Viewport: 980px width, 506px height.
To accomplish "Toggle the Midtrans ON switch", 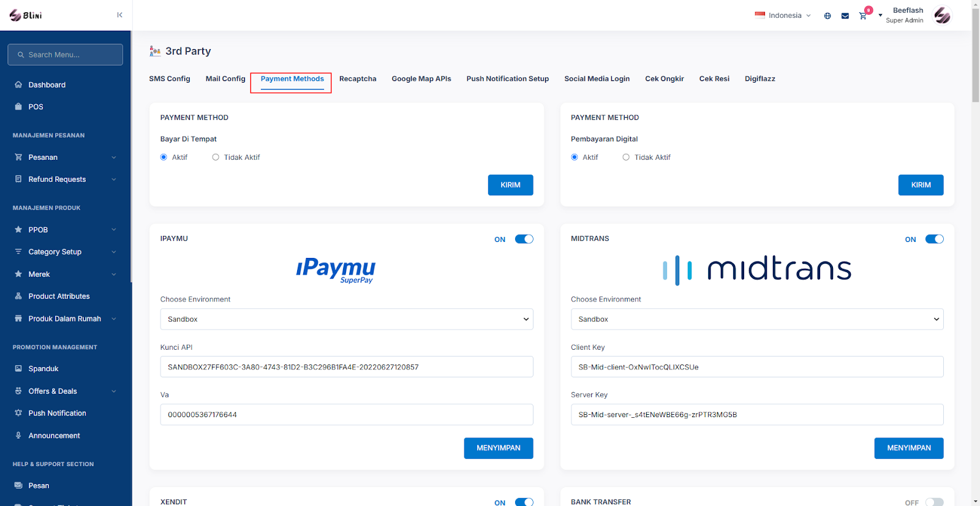I will pos(935,240).
